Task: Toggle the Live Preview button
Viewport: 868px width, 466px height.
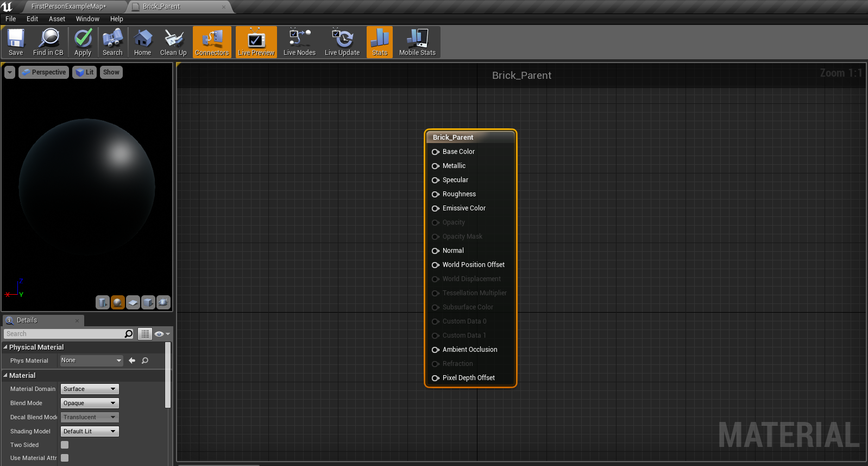Action: pyautogui.click(x=256, y=42)
